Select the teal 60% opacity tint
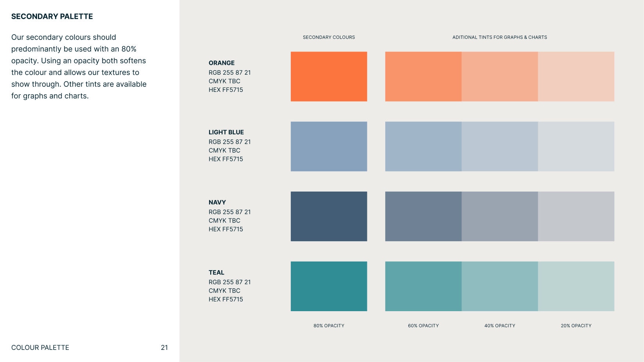This screenshot has width=644, height=362. point(423,286)
